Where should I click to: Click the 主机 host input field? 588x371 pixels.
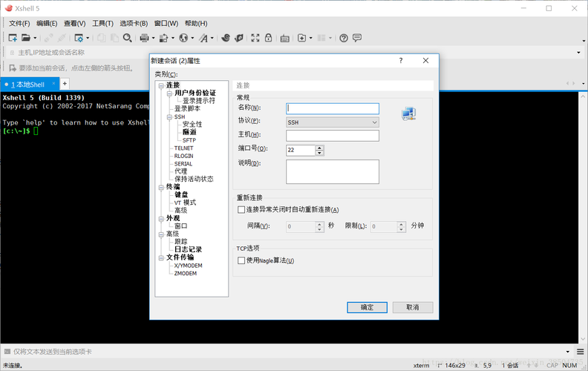(333, 136)
